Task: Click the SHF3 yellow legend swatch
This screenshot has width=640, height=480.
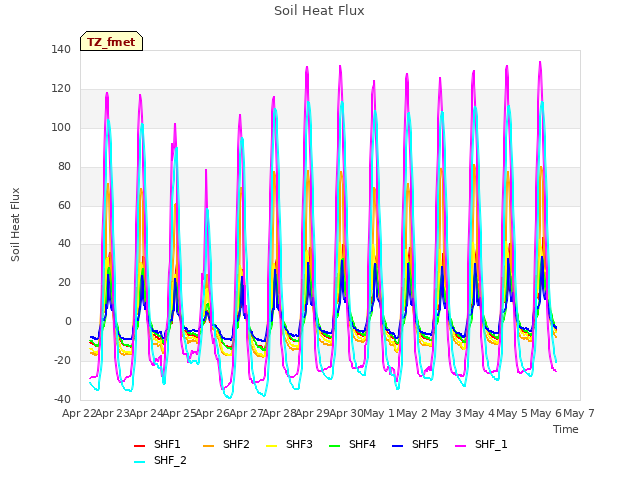Action: coord(271,446)
